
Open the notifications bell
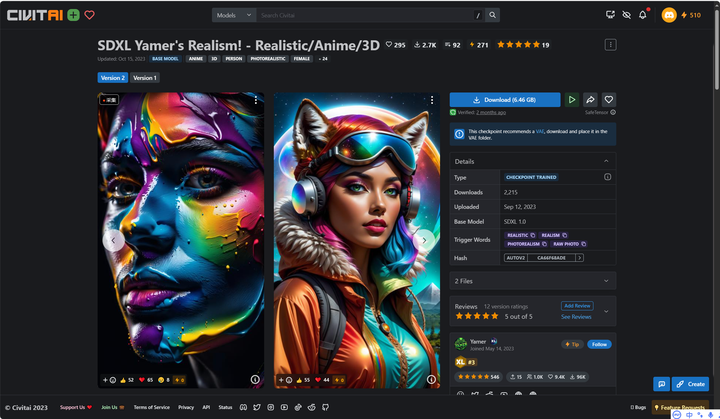[642, 15]
